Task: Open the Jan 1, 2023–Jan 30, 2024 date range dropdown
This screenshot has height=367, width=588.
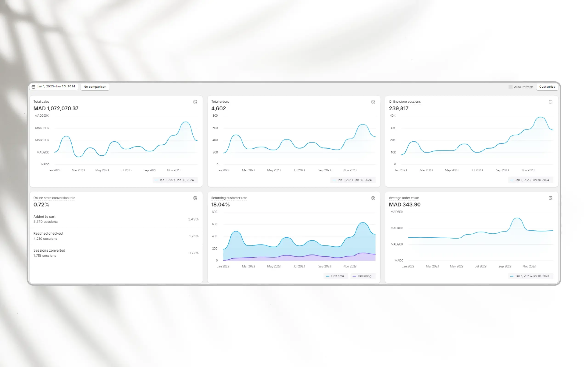Action: click(x=56, y=86)
